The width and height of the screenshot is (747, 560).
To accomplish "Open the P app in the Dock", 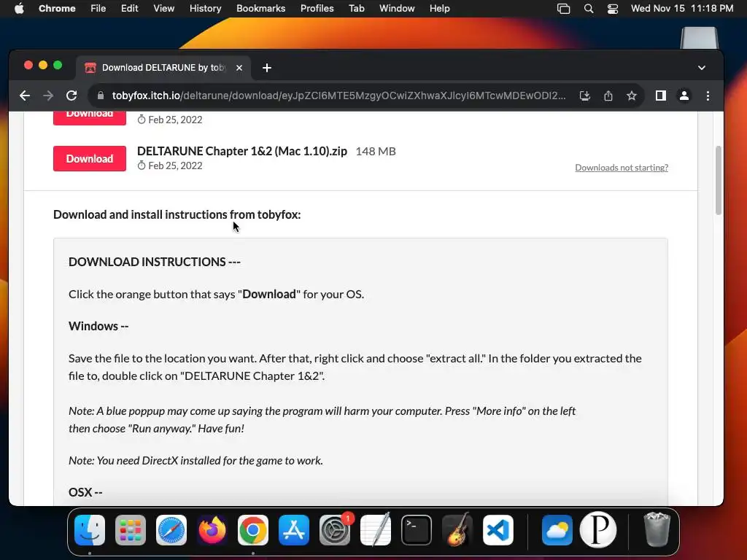I will [x=598, y=530].
